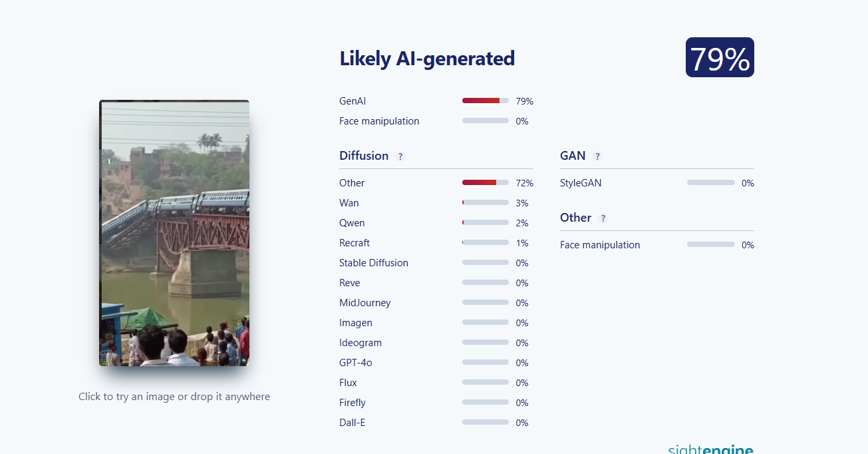Click the small icon at the image's bottom-right corner
This screenshot has width=868, height=454.
pos(243,360)
